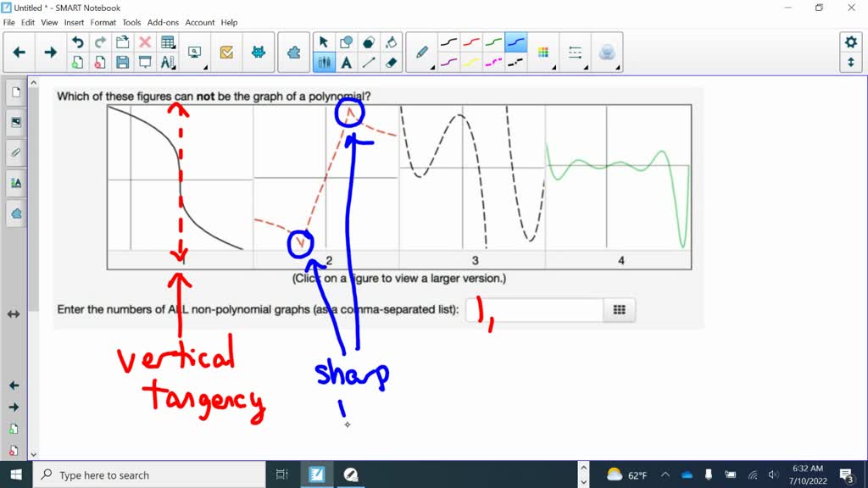Open the Insert menu
The height and width of the screenshot is (488, 868).
coord(74,23)
